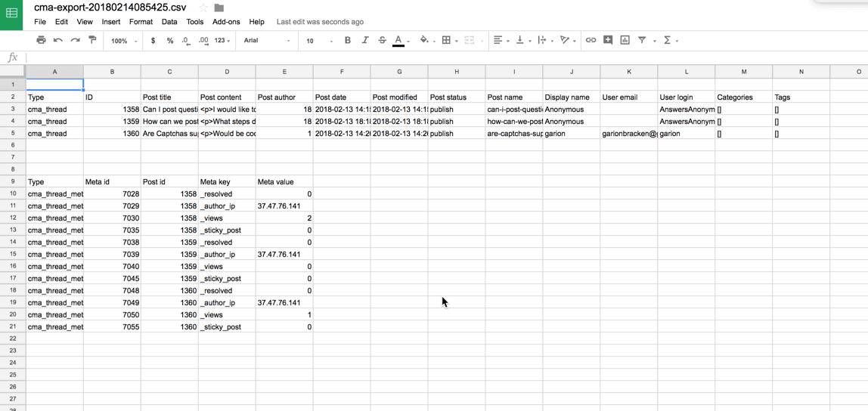The image size is (868, 411).
Task: Expand the 123 number format dropdown
Action: [222, 41]
